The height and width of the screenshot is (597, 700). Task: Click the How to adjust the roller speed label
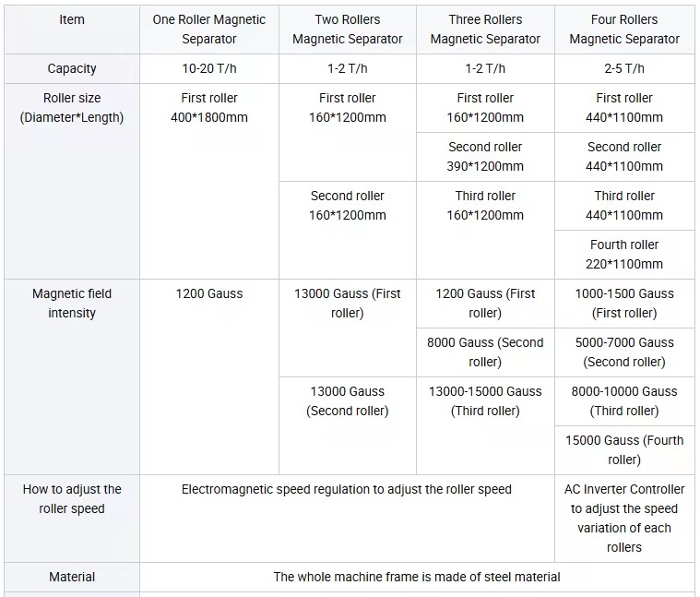[x=72, y=519]
